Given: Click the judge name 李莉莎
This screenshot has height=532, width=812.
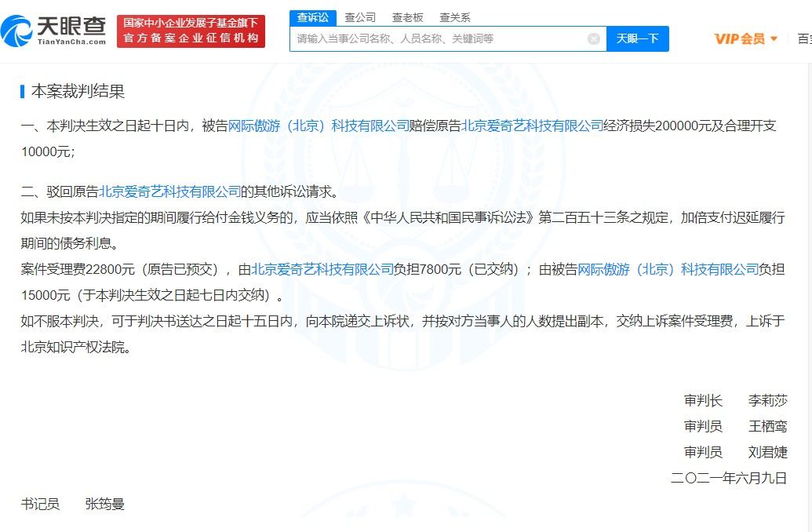Looking at the screenshot, I should pyautogui.click(x=767, y=400).
